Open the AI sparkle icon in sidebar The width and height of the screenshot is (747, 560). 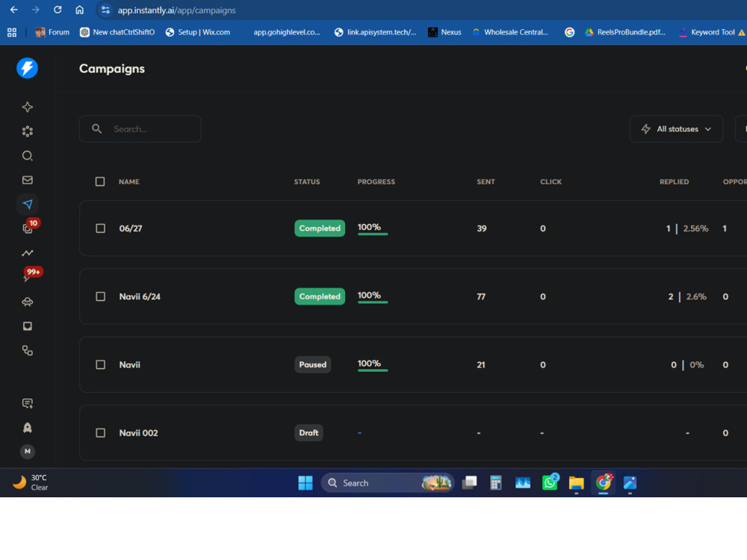point(27,107)
